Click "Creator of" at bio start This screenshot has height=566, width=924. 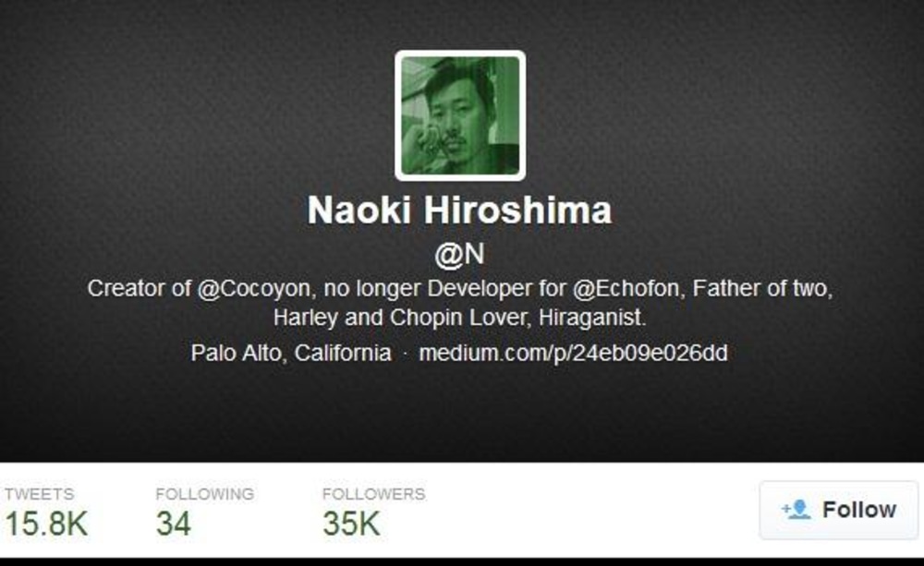(x=139, y=289)
